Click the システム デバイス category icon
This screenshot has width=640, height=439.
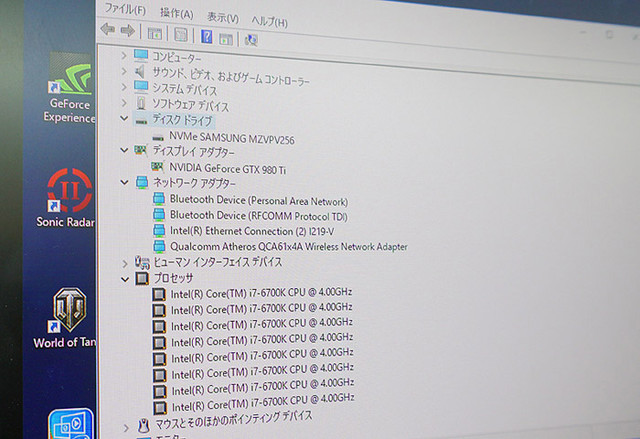(141, 87)
